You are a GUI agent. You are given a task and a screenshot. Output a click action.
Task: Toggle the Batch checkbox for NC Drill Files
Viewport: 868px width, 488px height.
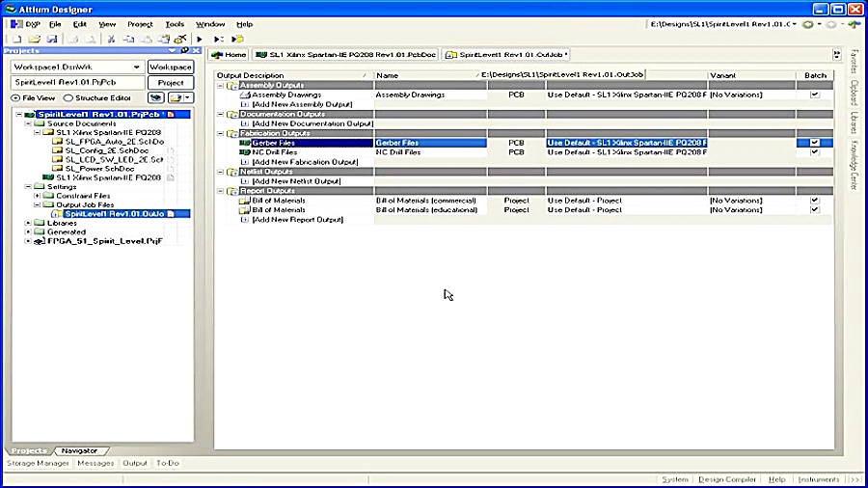click(815, 152)
